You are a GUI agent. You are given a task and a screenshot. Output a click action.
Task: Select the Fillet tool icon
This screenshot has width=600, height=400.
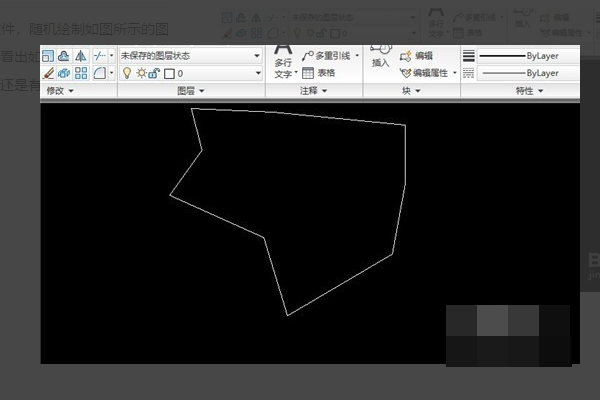tap(100, 73)
